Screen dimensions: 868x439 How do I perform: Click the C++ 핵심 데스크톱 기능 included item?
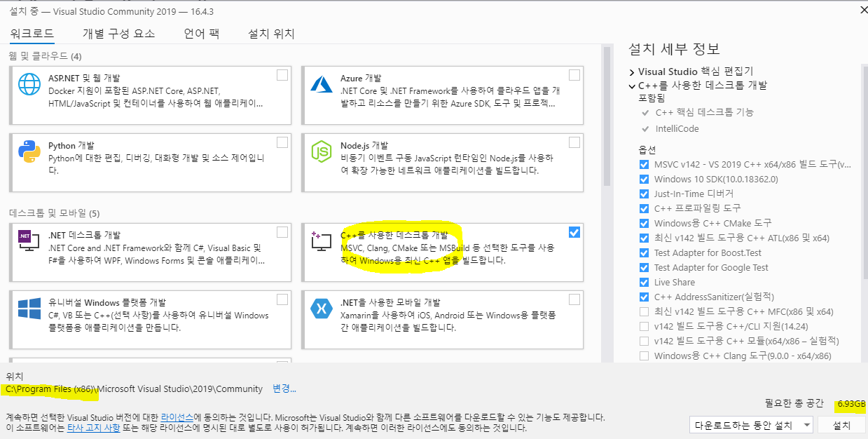click(x=704, y=112)
